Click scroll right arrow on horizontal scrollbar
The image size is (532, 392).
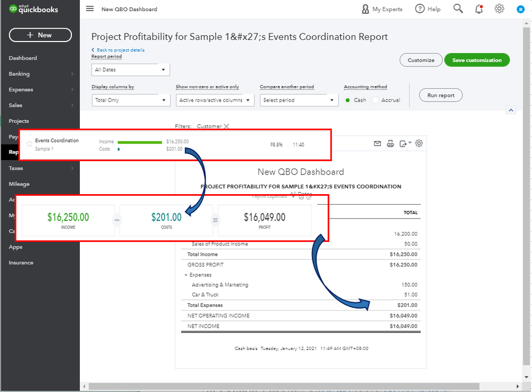pos(518,386)
